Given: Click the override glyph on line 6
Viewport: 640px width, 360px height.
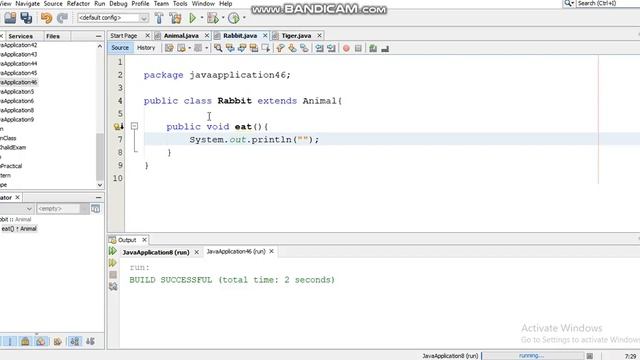Looking at the screenshot, I should click(119, 127).
